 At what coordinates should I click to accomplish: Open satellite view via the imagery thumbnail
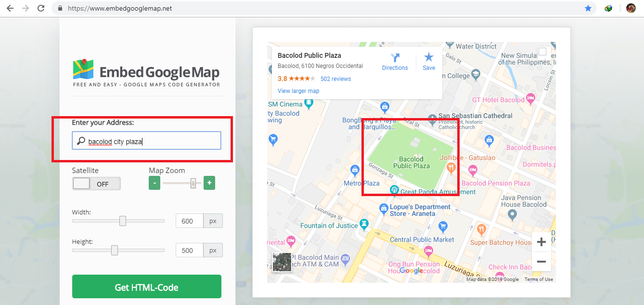coord(282,263)
